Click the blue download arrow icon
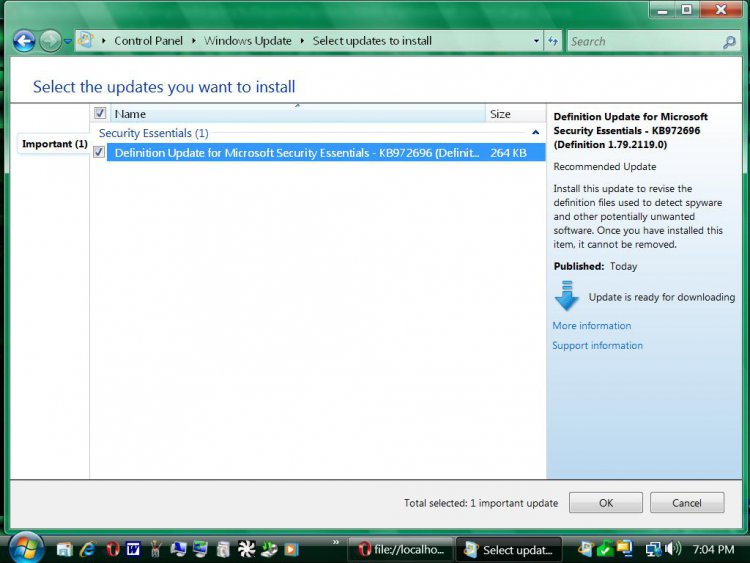 tap(567, 295)
